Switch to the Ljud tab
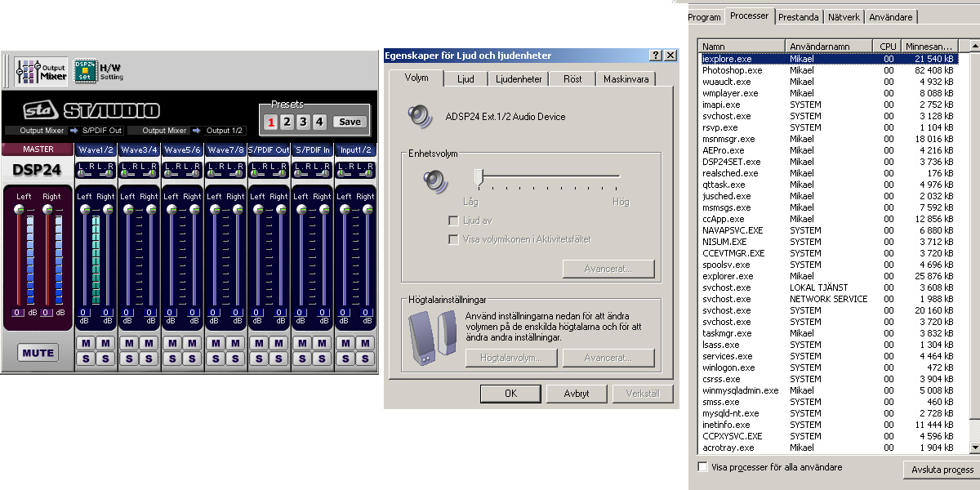 coord(465,79)
